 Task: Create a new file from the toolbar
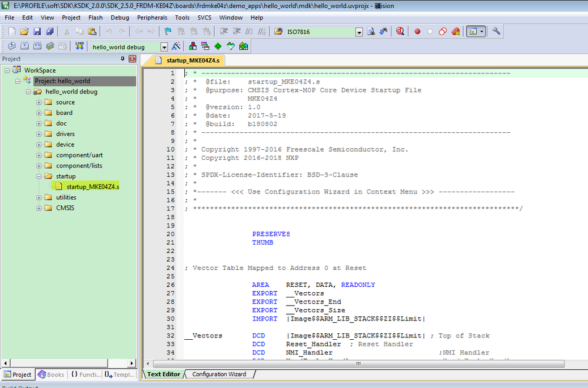pos(12,32)
